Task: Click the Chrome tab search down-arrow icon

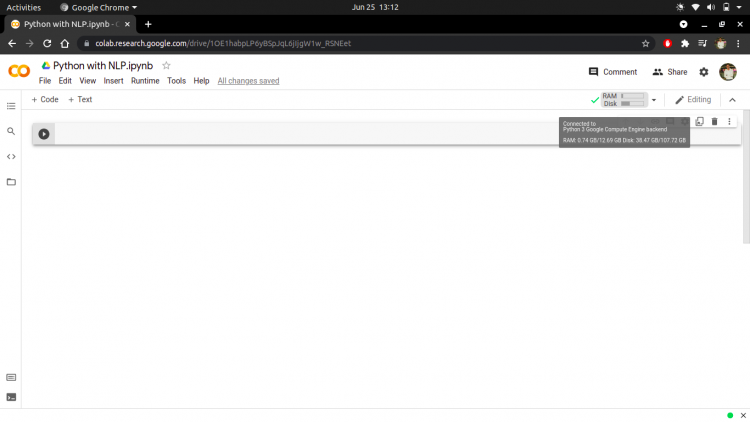Action: tap(684, 24)
